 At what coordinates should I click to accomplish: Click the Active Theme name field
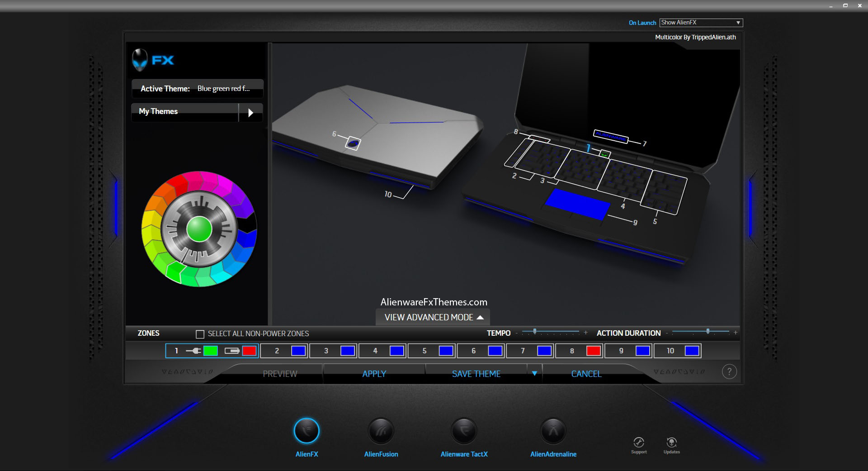[197, 89]
